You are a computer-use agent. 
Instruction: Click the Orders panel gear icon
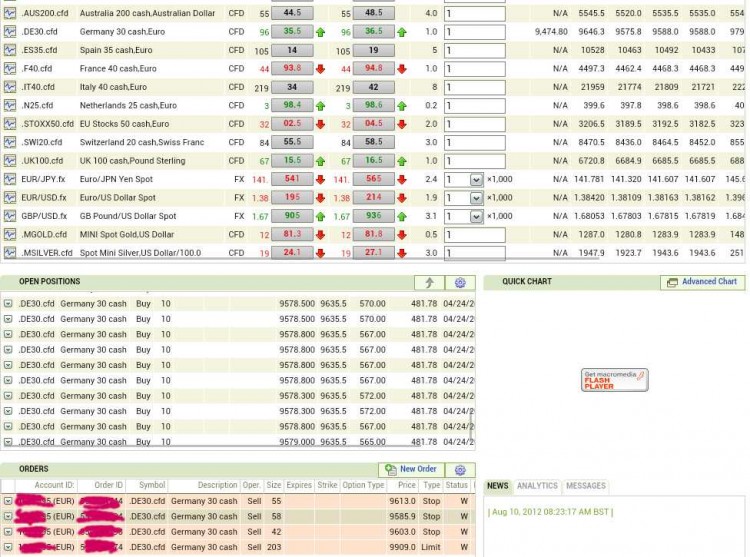(460, 470)
